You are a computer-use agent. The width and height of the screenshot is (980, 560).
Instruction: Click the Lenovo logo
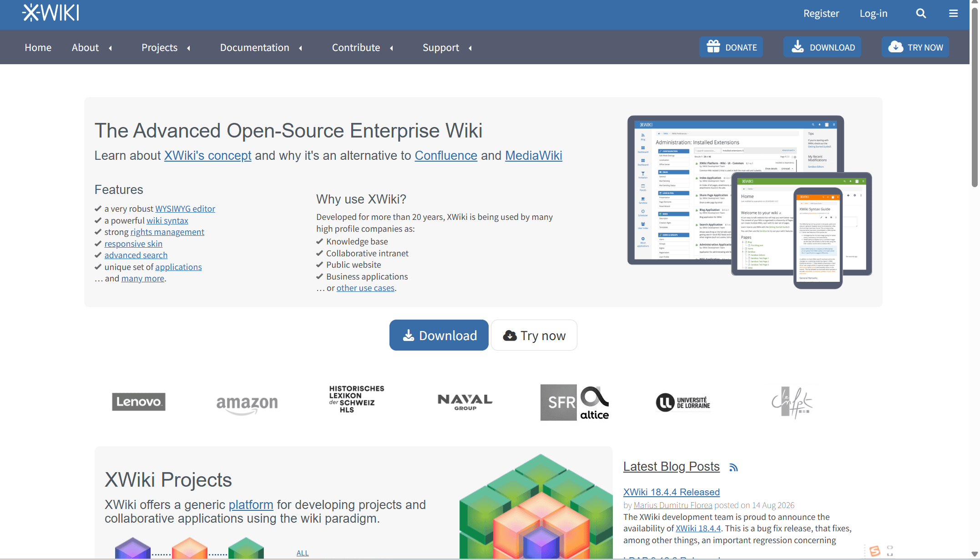click(139, 402)
